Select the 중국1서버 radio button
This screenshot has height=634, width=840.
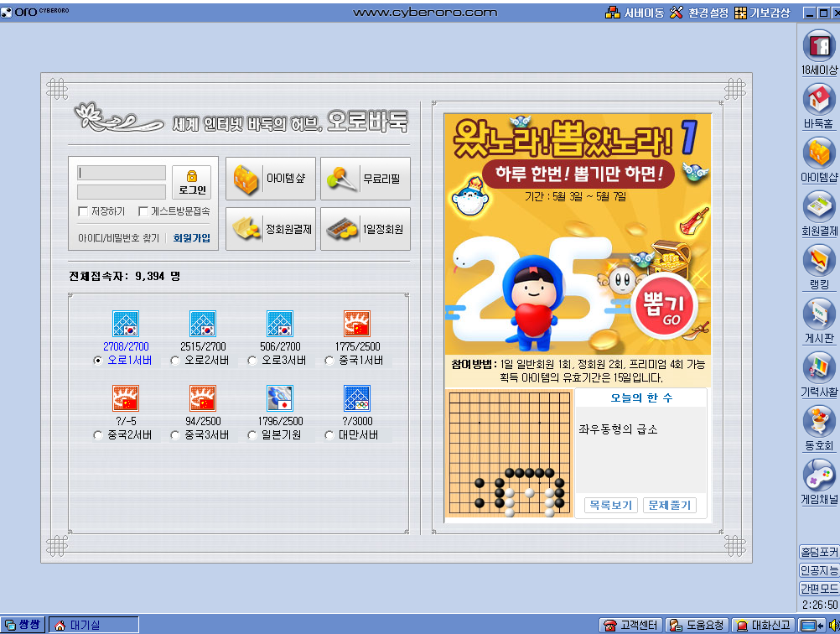tap(329, 361)
